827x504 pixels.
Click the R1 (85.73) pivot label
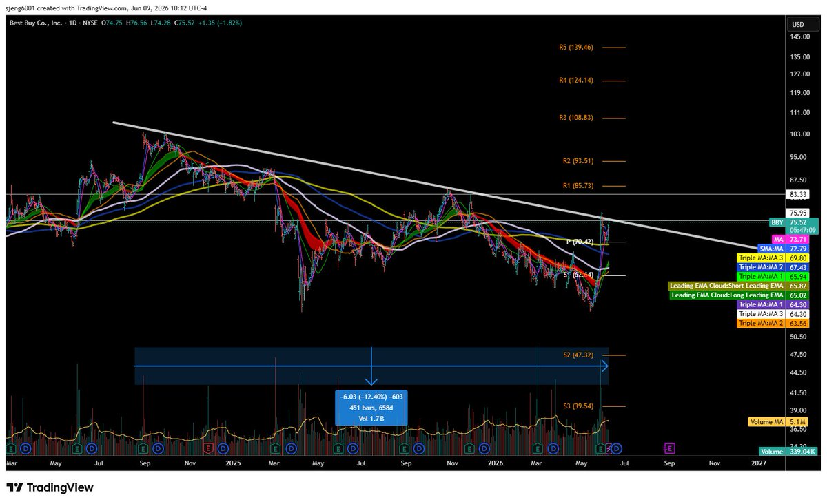(x=578, y=186)
